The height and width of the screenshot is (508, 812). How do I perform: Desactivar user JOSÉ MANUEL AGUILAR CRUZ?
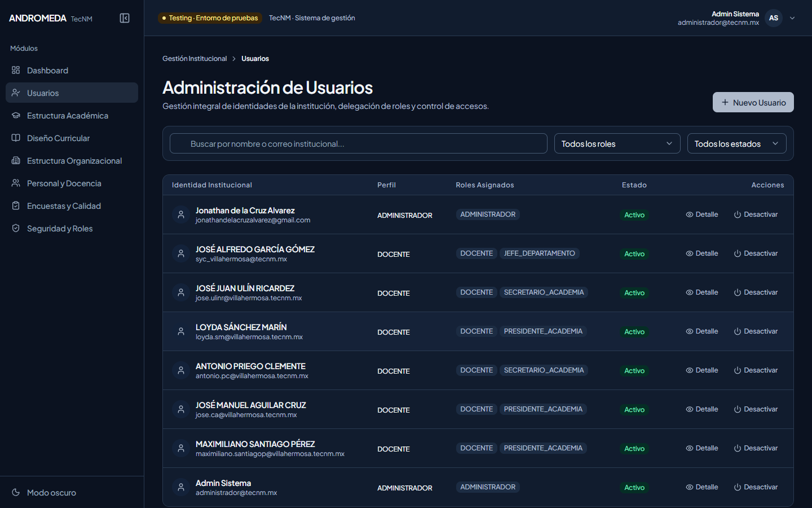(756, 409)
